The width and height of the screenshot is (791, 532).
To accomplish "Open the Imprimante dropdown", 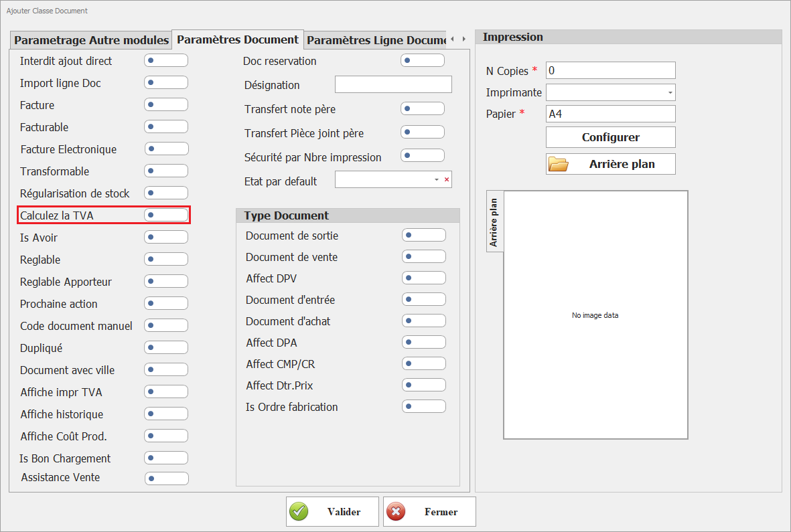I will (670, 93).
